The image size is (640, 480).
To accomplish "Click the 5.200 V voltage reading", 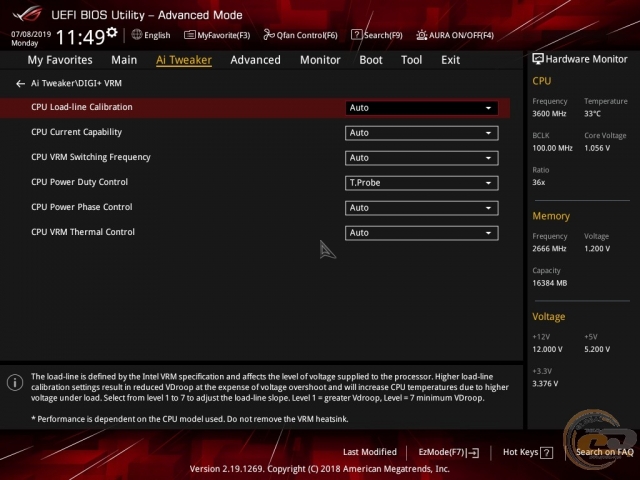I will tap(597, 349).
